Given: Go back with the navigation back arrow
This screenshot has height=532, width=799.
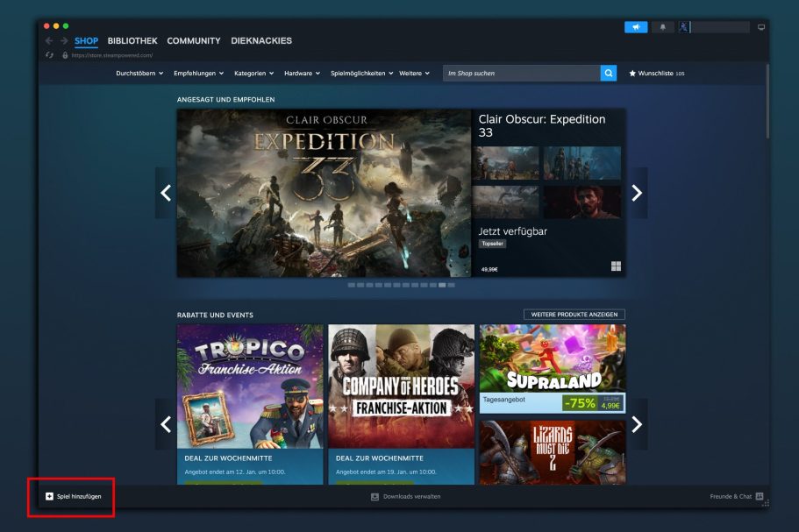Looking at the screenshot, I should [49, 40].
